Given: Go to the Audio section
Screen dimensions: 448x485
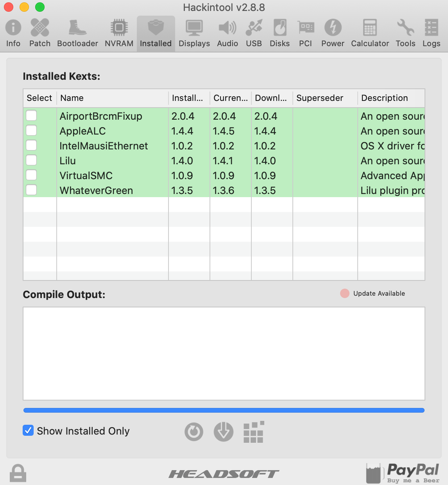Looking at the screenshot, I should coord(228,33).
